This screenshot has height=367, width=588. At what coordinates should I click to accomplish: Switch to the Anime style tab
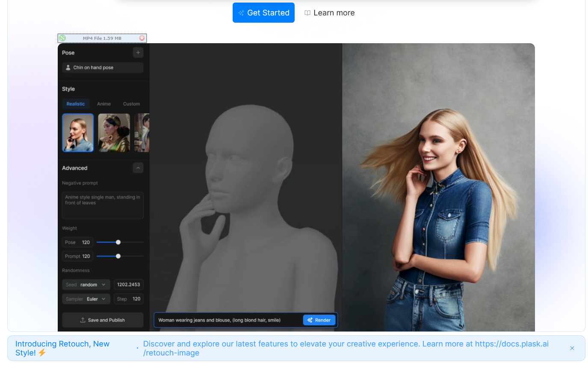coord(103,104)
